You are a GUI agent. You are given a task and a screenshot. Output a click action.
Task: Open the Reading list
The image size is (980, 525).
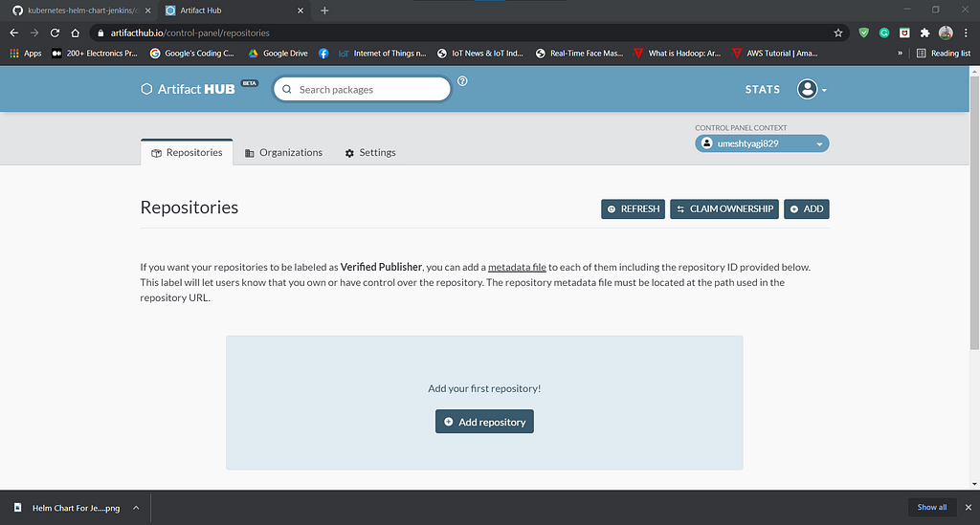[x=943, y=54]
